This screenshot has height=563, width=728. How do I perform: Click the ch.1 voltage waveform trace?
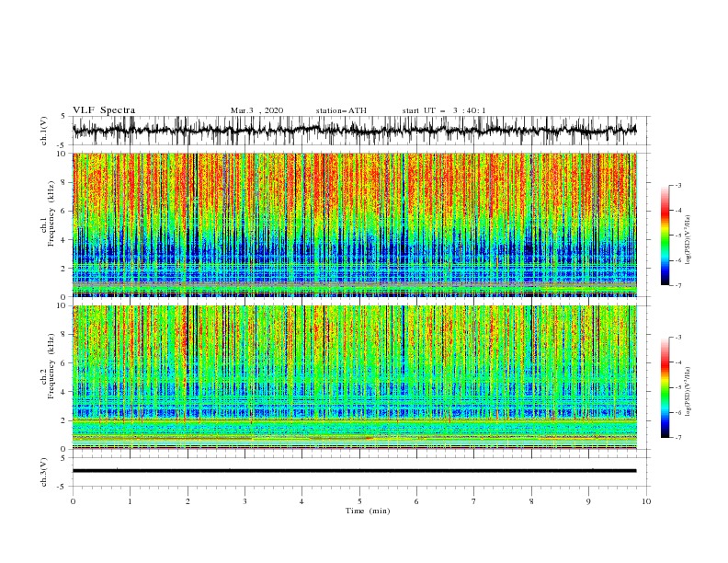pos(354,130)
